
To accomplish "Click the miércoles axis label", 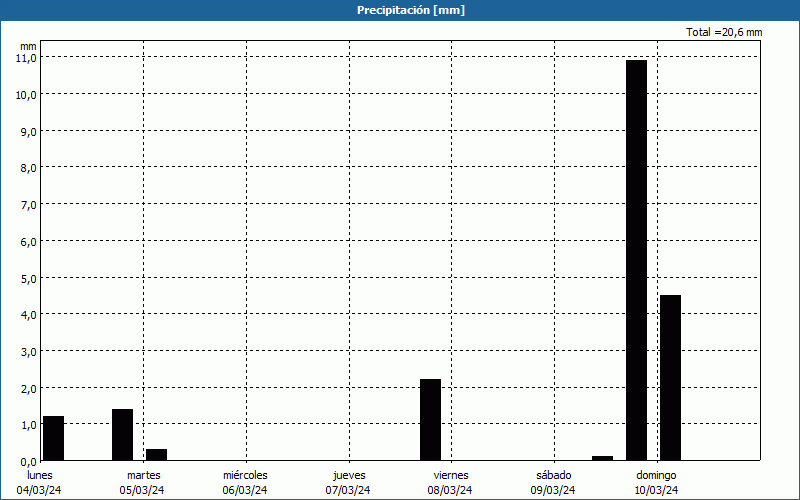I will [x=245, y=475].
